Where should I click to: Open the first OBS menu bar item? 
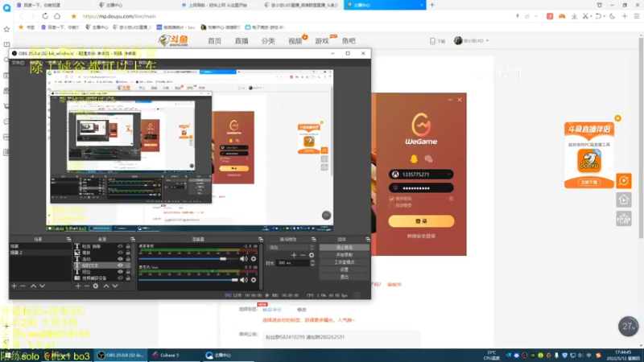pos(18,63)
